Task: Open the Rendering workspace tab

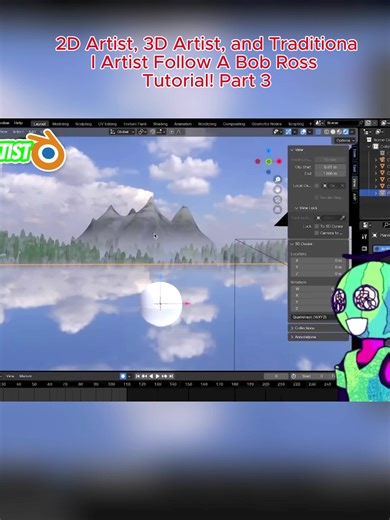Action: pos(207,124)
